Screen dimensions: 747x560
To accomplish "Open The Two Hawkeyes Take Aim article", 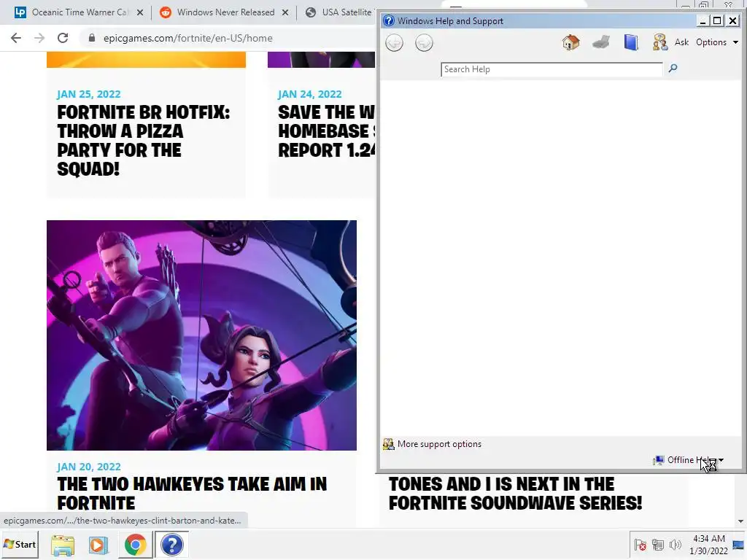I will [x=192, y=494].
